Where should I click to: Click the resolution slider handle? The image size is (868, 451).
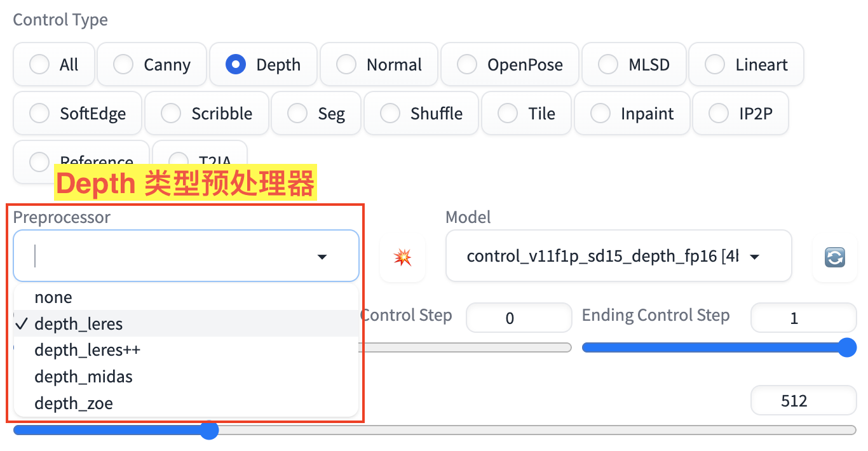(209, 430)
